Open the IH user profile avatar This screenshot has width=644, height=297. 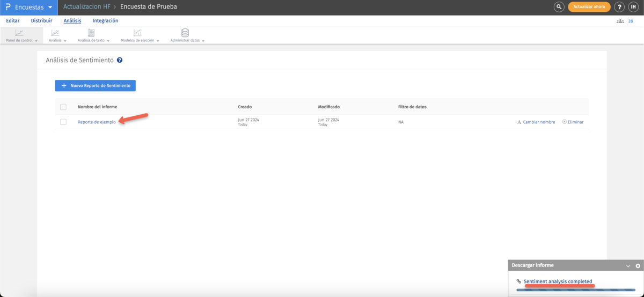(634, 7)
